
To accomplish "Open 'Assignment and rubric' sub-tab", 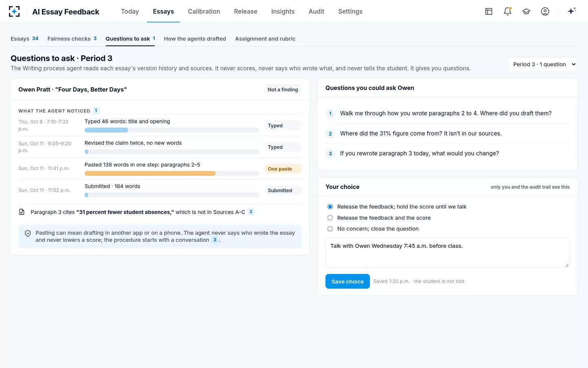I will tap(265, 39).
